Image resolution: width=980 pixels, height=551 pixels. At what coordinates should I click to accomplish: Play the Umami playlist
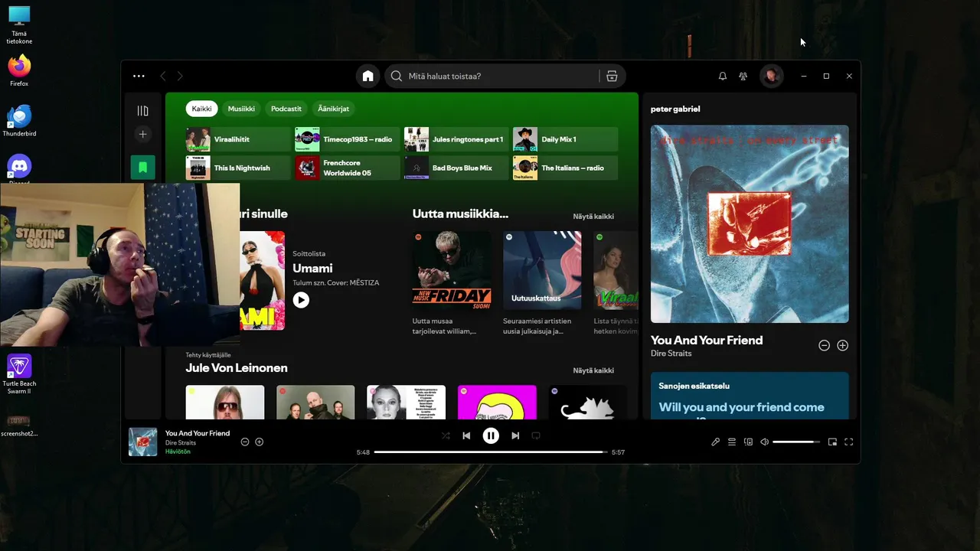click(x=301, y=300)
